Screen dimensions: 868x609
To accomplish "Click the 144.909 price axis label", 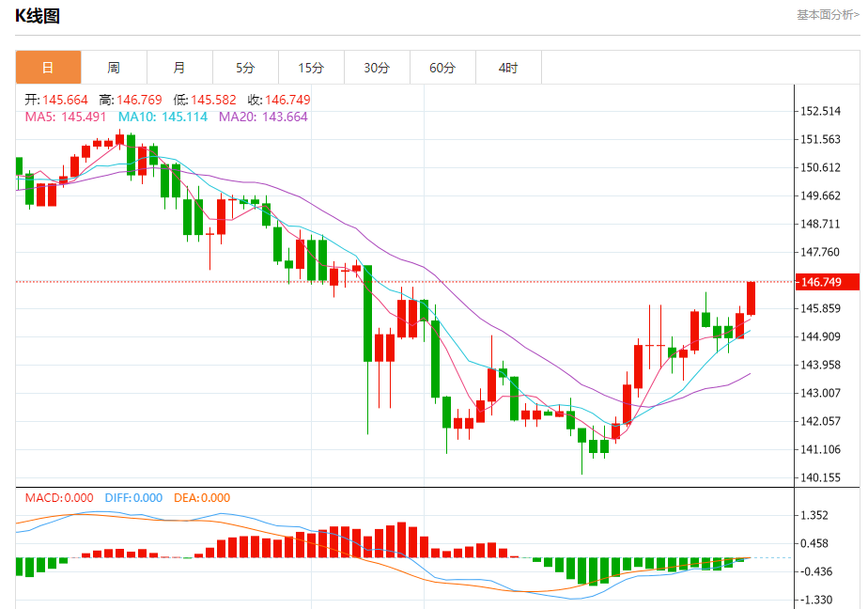I will coord(820,336).
